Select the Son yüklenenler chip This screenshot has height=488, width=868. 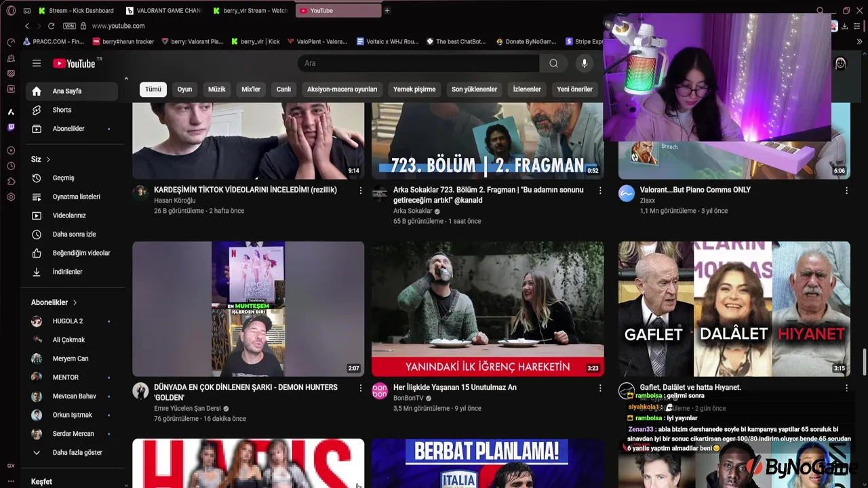[475, 89]
